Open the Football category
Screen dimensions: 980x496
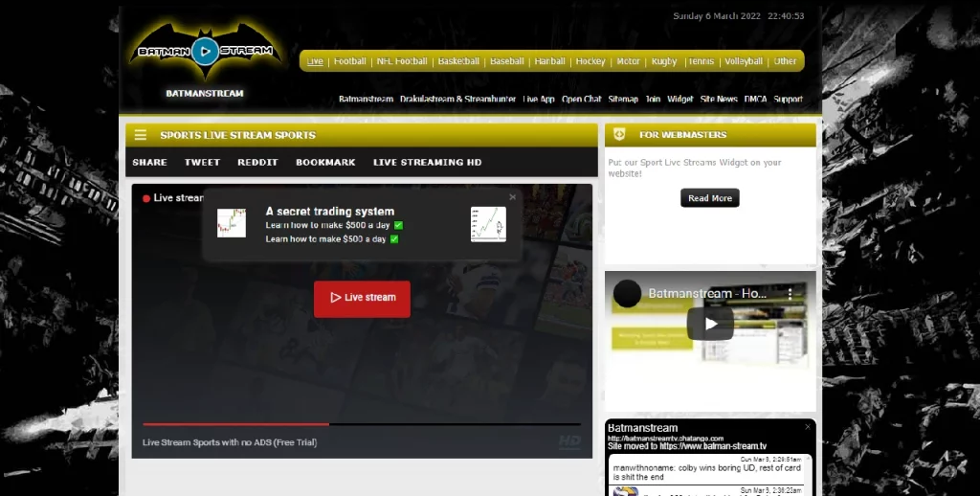pos(350,61)
